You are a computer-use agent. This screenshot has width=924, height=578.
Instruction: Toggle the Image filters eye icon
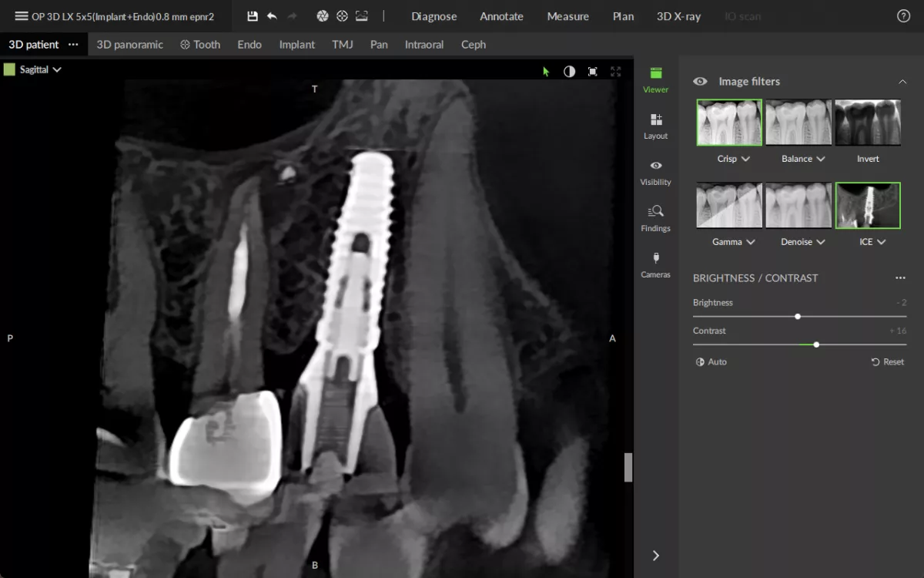pyautogui.click(x=700, y=81)
